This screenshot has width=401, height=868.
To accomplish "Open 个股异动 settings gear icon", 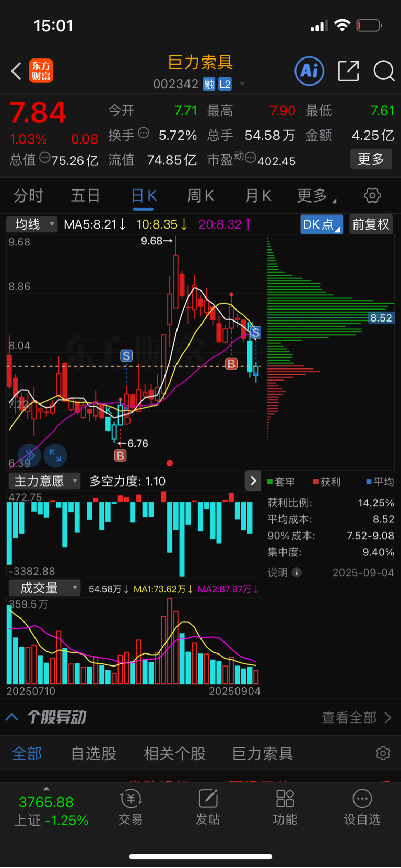I will (383, 753).
